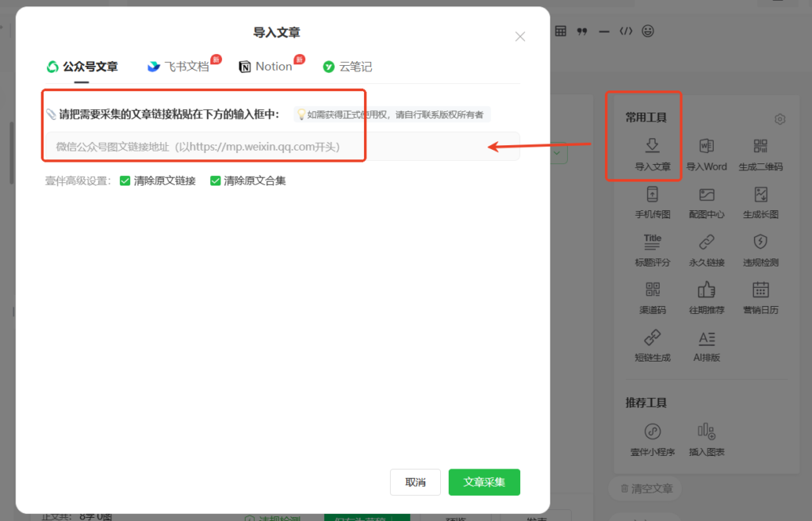Open the 渠道码 channel code tool
Image resolution: width=812 pixels, height=521 pixels.
coord(652,298)
